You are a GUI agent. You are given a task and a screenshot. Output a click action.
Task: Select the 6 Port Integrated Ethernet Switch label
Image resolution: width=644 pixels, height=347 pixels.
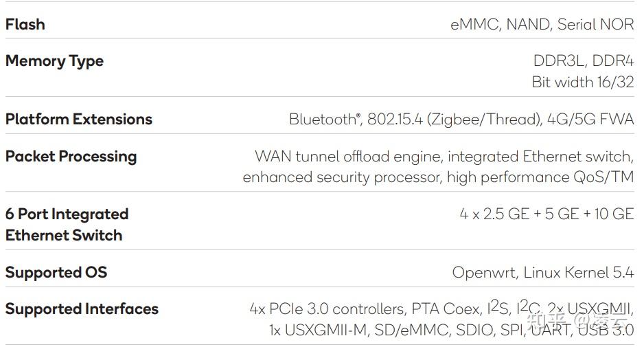click(67, 224)
